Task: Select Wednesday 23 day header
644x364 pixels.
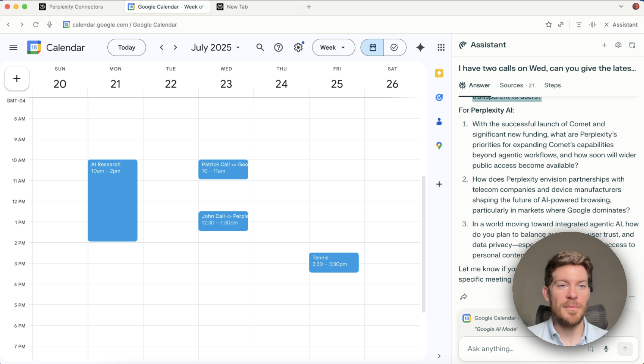Action: tap(226, 83)
